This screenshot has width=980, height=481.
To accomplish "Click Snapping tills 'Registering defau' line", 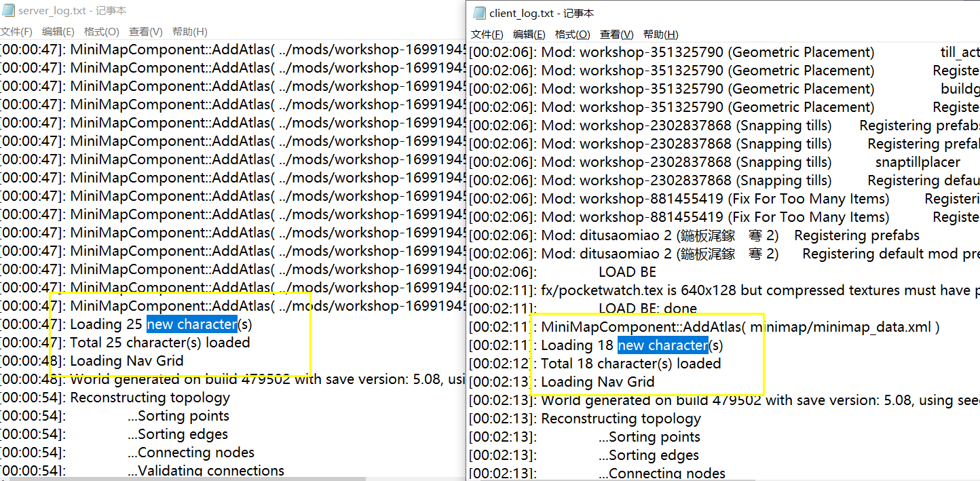I will [725, 180].
